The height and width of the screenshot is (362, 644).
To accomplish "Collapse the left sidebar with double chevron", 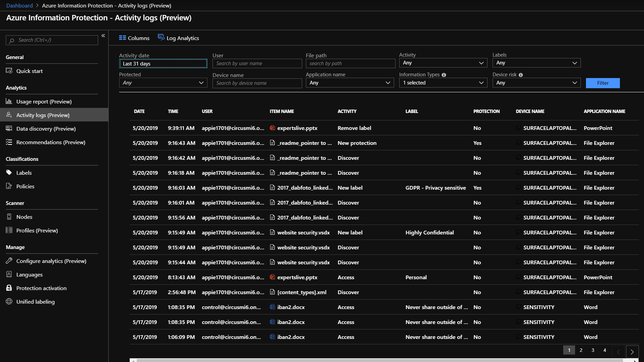I will pos(103,36).
